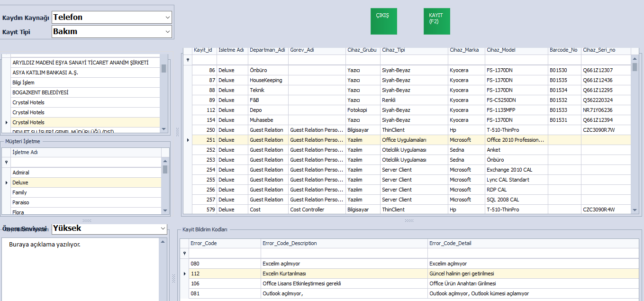Click 'Güncel halinin geri getirilmesi' detail cell
644x301 pixels.
533,274
